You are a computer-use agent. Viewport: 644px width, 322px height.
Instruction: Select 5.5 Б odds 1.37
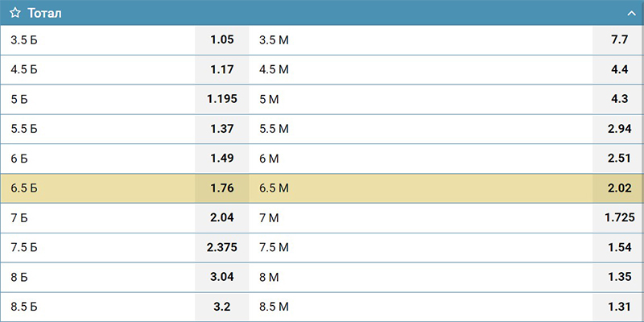click(x=222, y=129)
